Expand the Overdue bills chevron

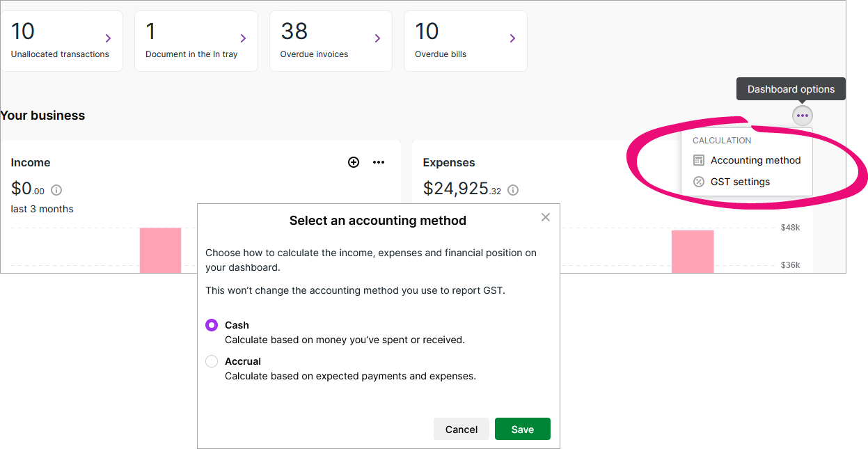512,38
